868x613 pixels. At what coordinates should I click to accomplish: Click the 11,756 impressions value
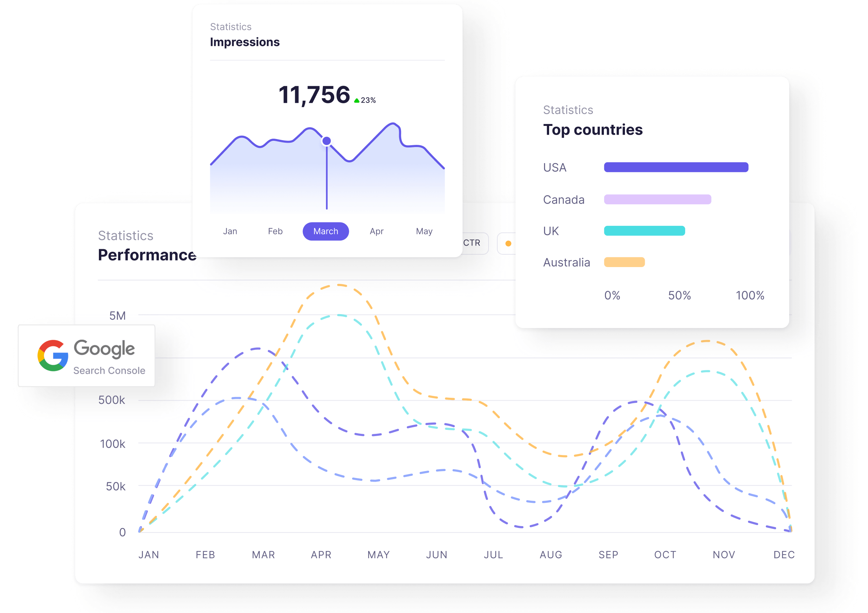pyautogui.click(x=314, y=95)
